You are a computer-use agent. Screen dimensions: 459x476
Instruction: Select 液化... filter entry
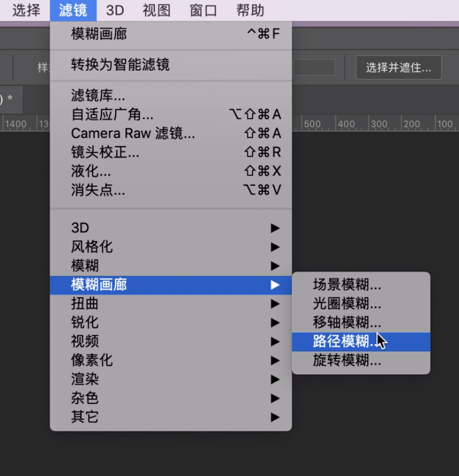[x=91, y=171]
